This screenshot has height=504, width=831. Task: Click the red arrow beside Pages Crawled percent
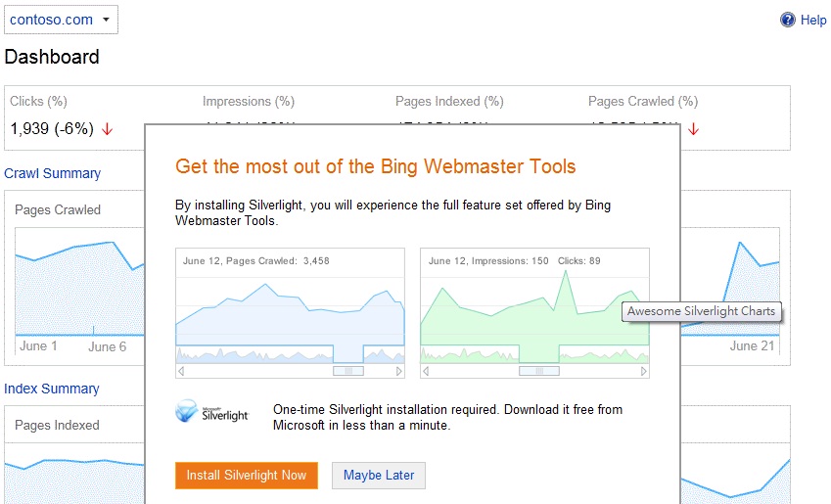click(693, 129)
